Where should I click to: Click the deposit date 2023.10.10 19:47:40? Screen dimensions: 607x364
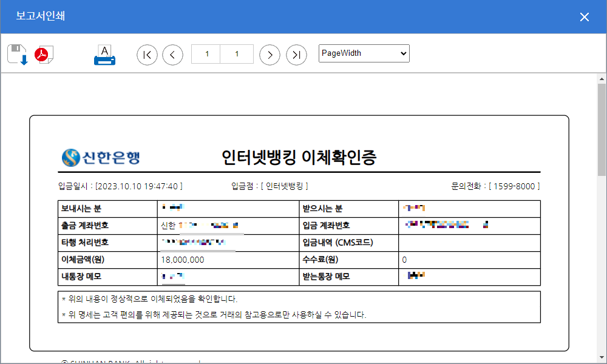pyautogui.click(x=140, y=186)
